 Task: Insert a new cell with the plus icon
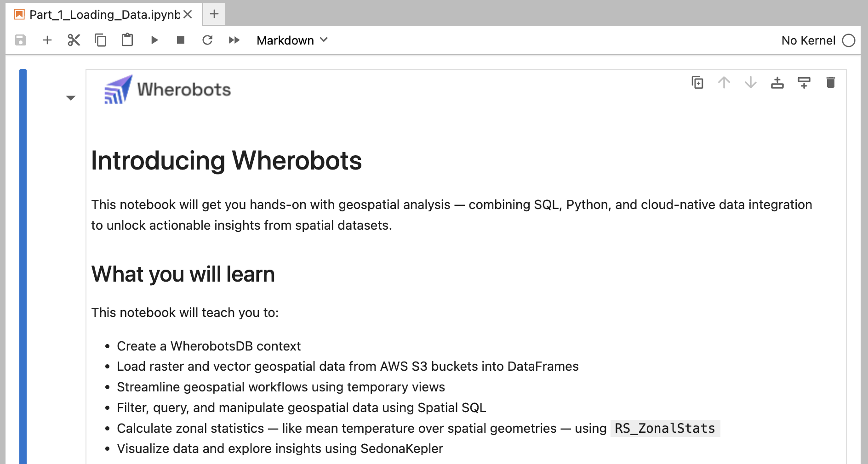[47, 40]
